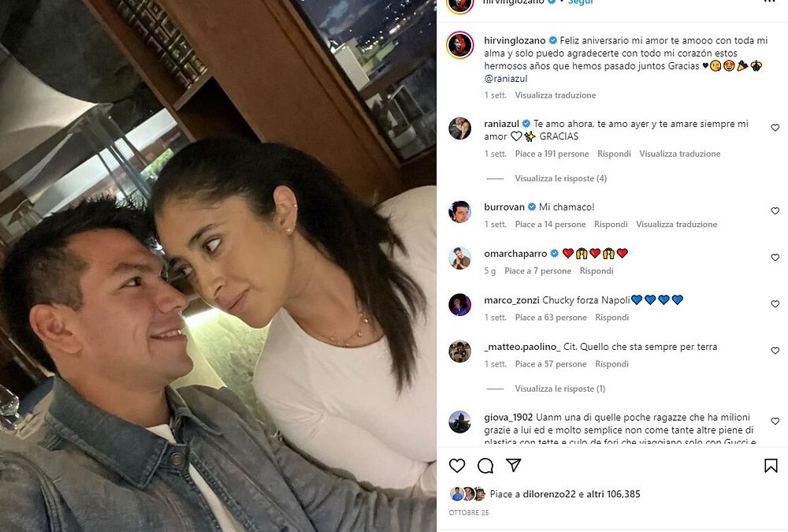Follow account with 'Segui' link
This screenshot has width=788, height=532.
(x=581, y=2)
